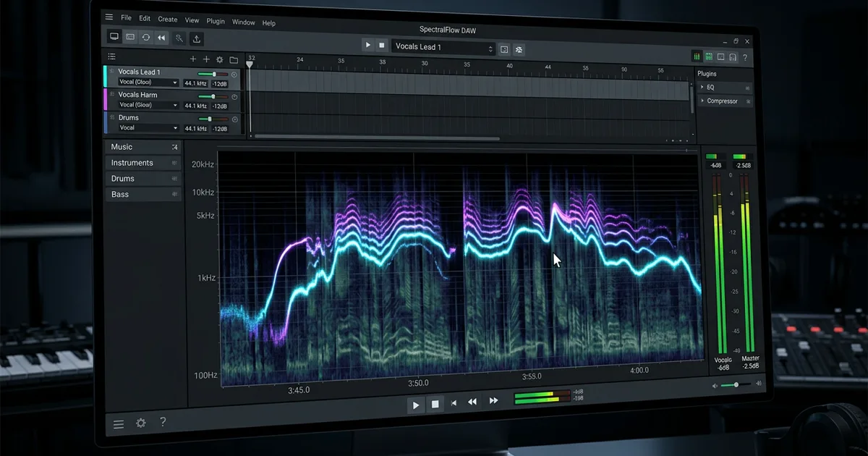Adjust master volume slider at bottom right
868x456 pixels.
[736, 385]
